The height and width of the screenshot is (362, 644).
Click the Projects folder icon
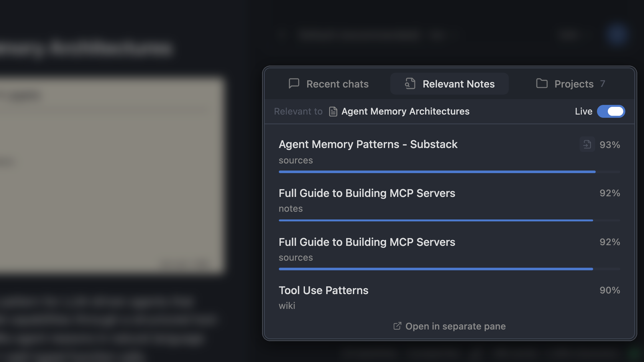[x=542, y=83]
